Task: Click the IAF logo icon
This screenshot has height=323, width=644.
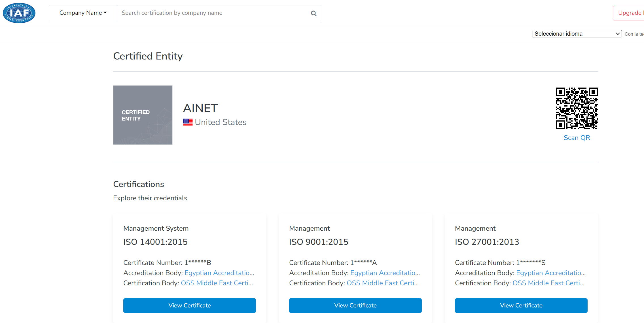Action: 19,13
